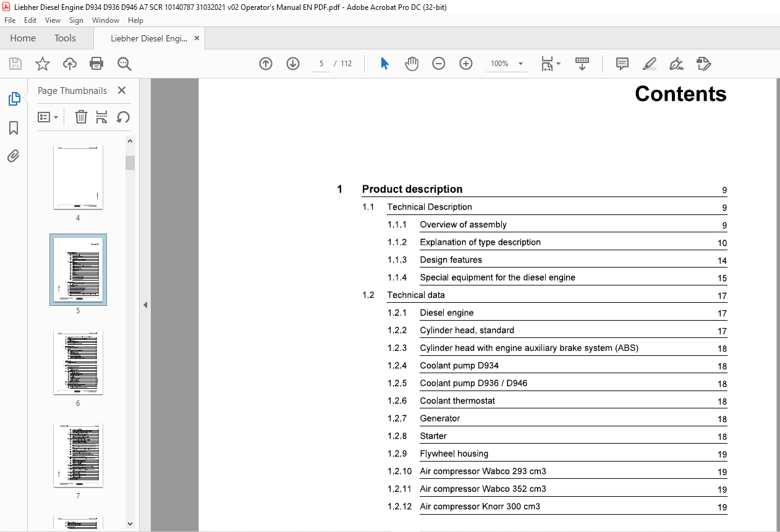Select the Liebher Diesel Engi... document tab

(x=148, y=38)
